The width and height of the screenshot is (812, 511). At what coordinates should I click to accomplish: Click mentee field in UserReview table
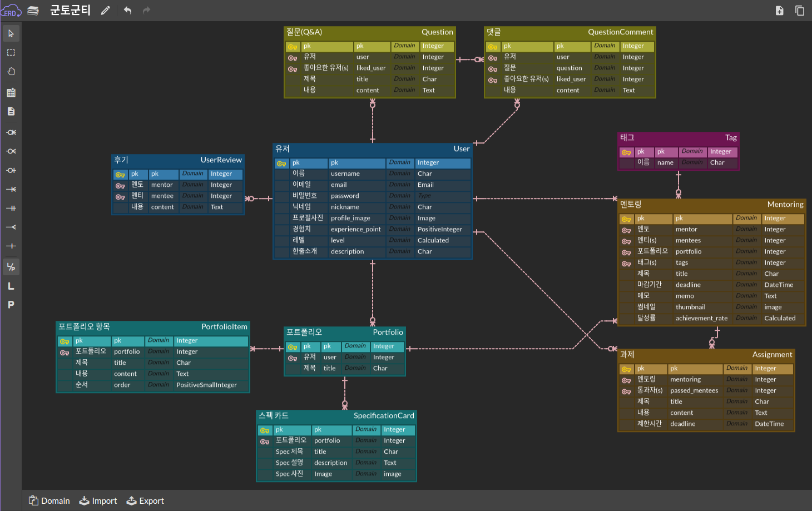point(162,196)
